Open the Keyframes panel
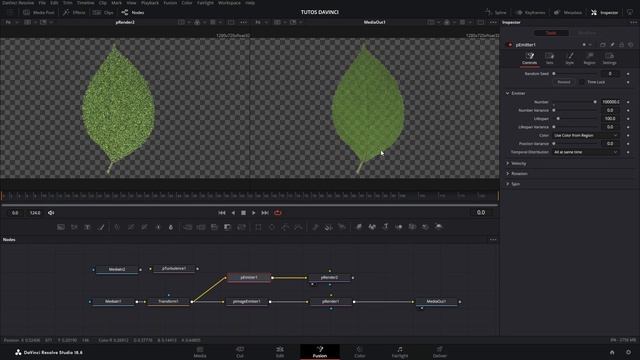The width and height of the screenshot is (640, 360). pos(530,13)
